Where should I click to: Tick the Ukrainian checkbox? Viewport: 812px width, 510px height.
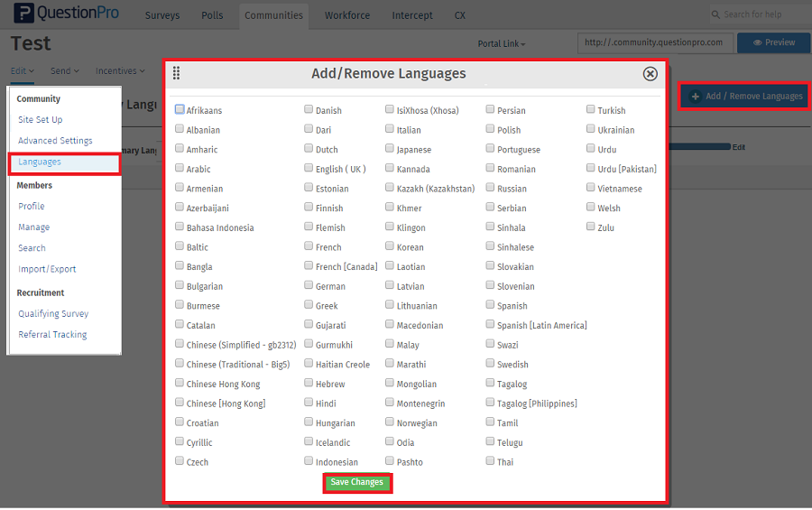pos(590,128)
